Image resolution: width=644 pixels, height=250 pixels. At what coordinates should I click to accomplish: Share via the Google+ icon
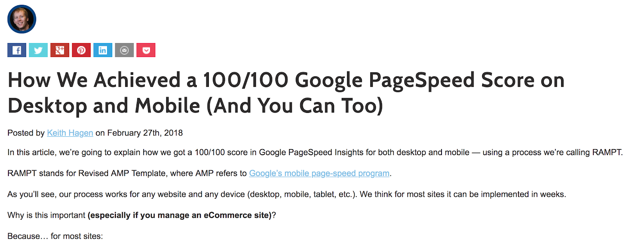click(60, 50)
